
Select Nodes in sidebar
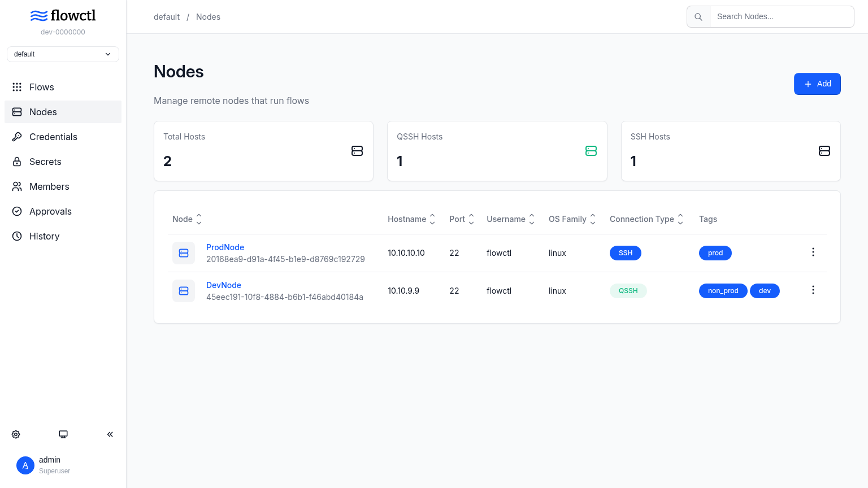(63, 112)
